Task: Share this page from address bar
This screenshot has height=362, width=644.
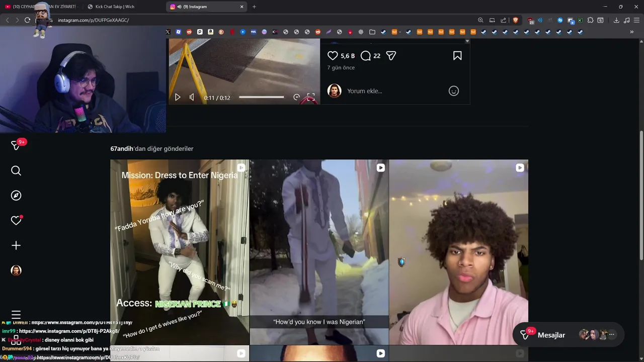Action: 504,20
